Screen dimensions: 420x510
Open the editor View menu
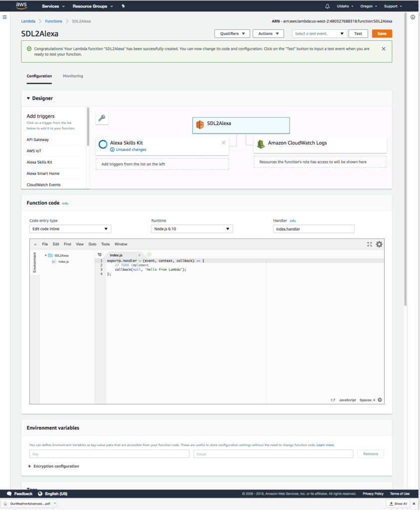point(80,244)
